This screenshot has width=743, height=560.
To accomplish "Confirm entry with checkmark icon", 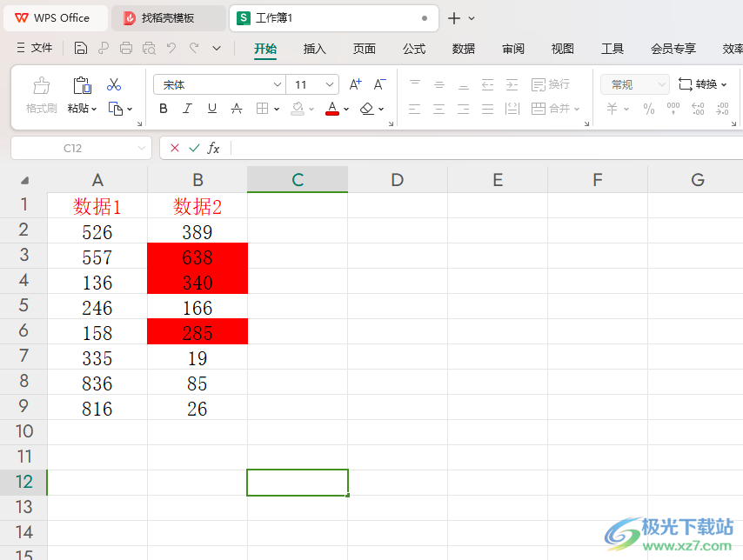I will coord(194,149).
